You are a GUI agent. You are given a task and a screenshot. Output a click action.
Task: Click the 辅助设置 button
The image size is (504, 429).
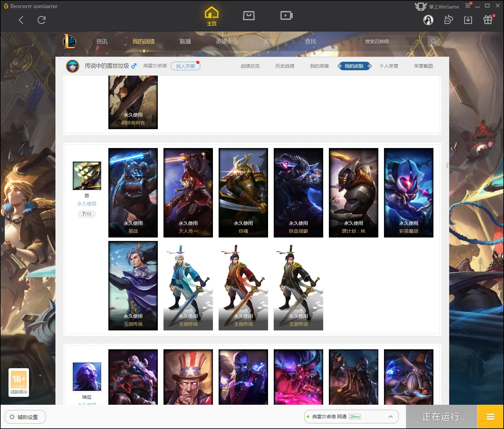(25, 417)
